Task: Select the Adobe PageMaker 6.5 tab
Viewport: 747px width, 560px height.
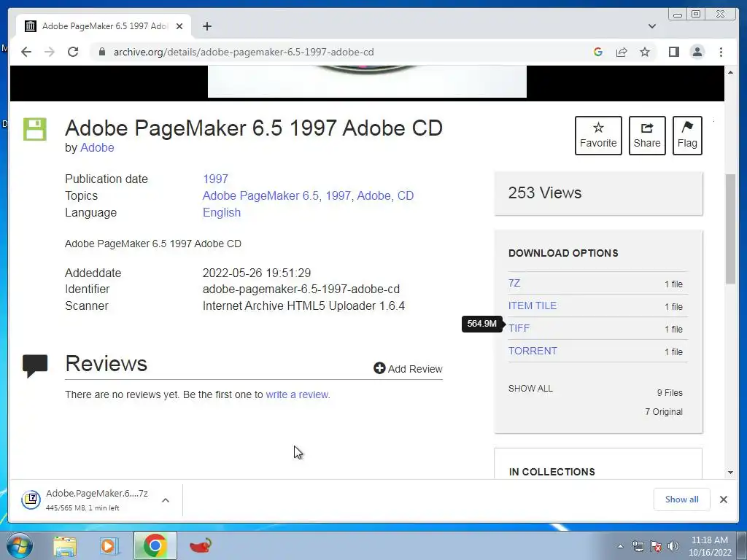Action: 104,26
